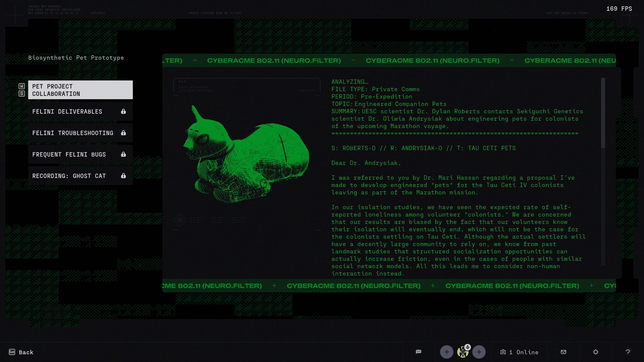644x362 pixels.
Task: Click the right add-squadmate plus button
Action: (x=479, y=352)
